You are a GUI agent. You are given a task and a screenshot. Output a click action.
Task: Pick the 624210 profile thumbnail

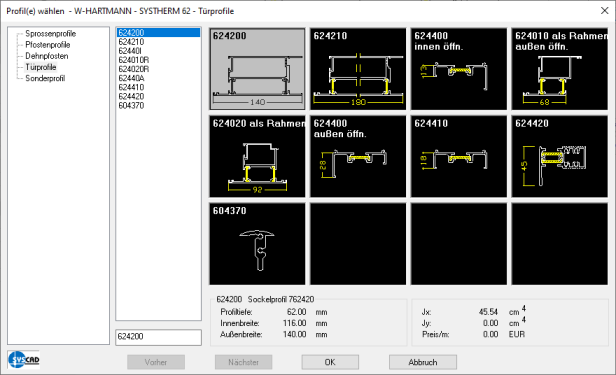click(x=358, y=69)
